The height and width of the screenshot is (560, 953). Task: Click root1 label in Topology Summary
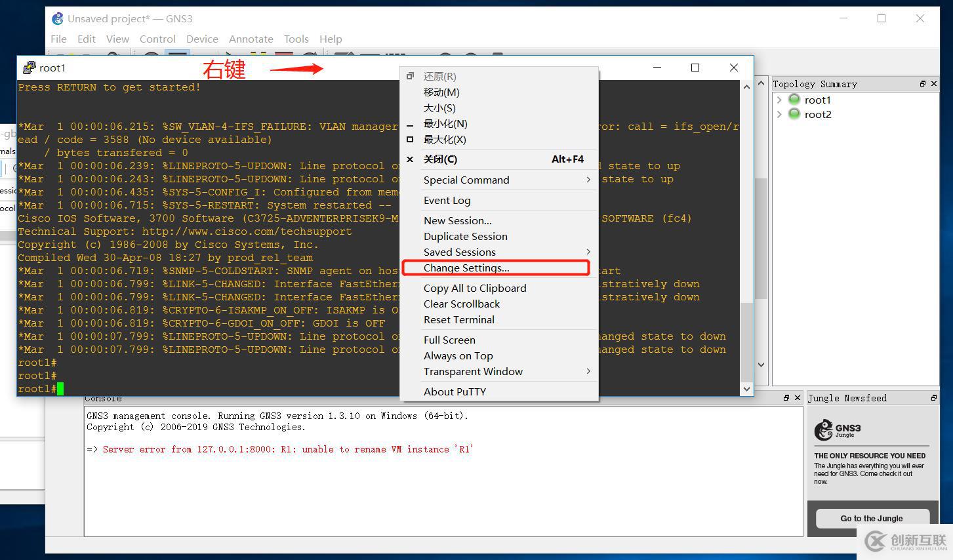pyautogui.click(x=817, y=100)
